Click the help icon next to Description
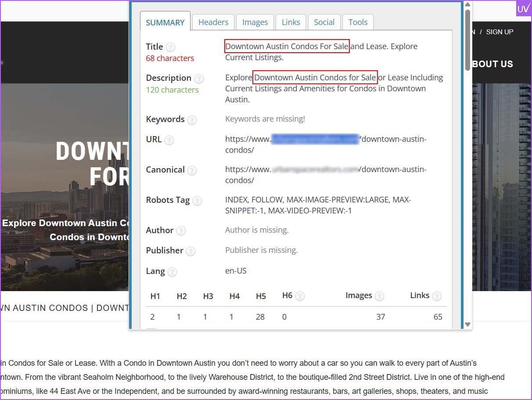 [199, 79]
